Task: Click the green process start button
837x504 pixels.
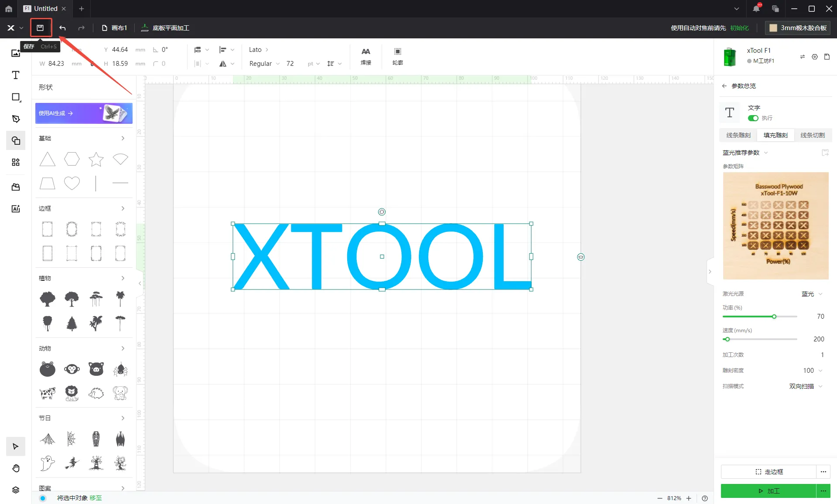Action: click(x=769, y=491)
